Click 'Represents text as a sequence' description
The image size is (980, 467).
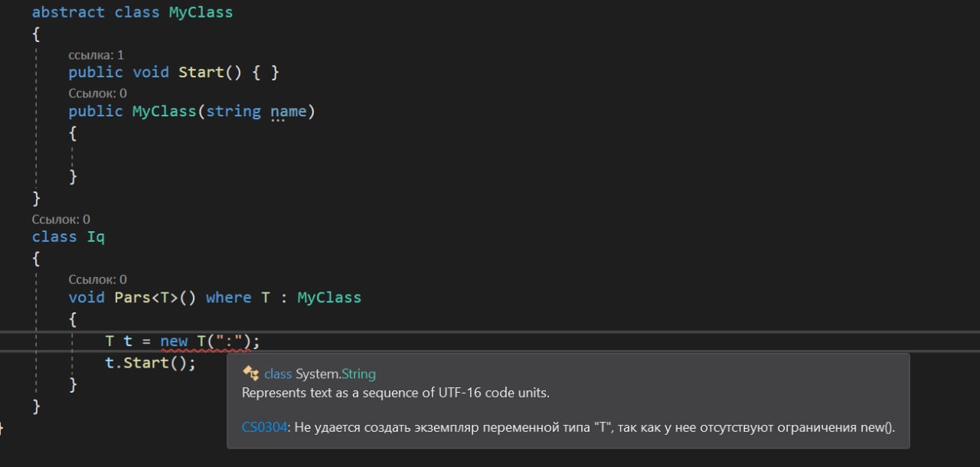pos(396,393)
